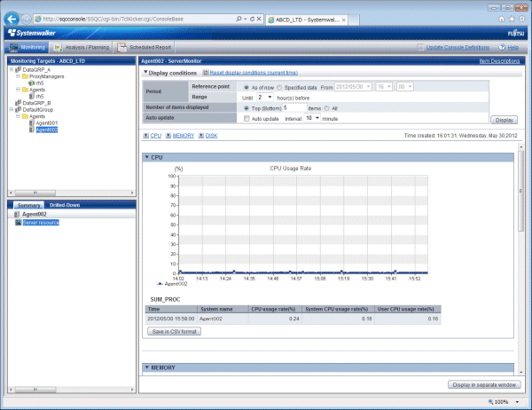
Task: Click the Server resource monitor icon
Action: [x=19, y=223]
